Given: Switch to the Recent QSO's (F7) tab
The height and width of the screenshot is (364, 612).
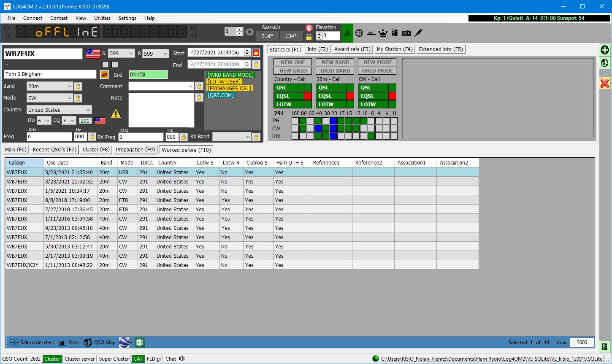Looking at the screenshot, I should (x=54, y=150).
